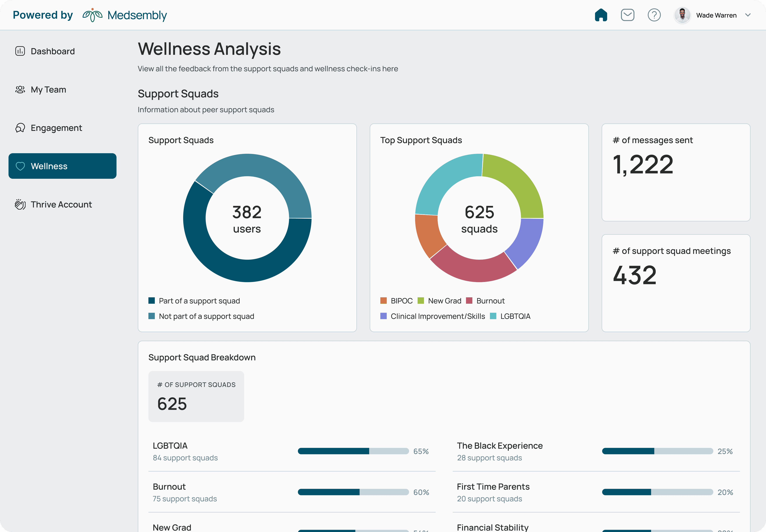Click the LGBTQIA 65% progress bar
Screen dimensions: 766x532
[353, 451]
